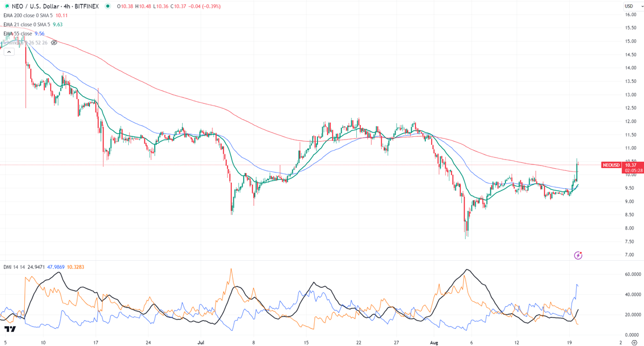
Task: Click the Aug label on time axis
Action: tap(434, 342)
